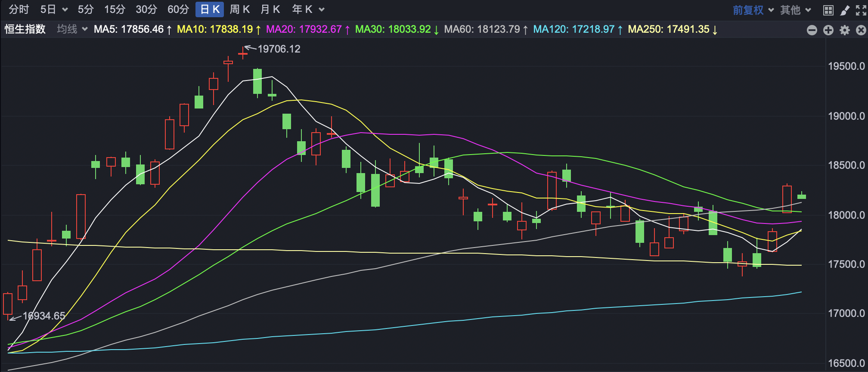The image size is (868, 372).
Task: Expand the 年K dropdown arrow
Action: (322, 10)
